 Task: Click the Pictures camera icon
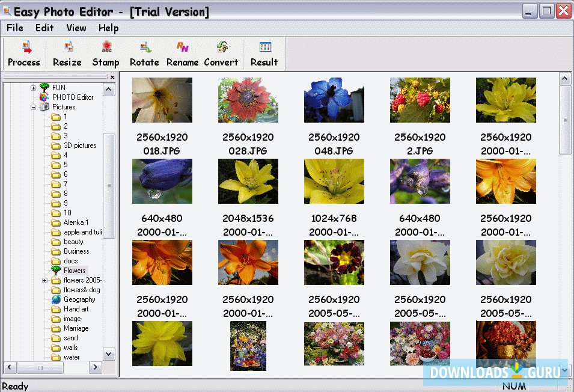point(44,106)
